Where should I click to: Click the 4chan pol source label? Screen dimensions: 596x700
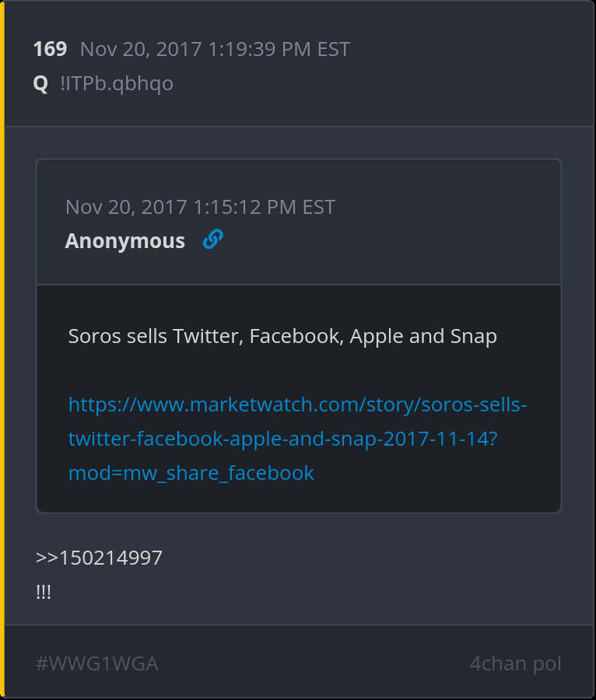point(515,664)
